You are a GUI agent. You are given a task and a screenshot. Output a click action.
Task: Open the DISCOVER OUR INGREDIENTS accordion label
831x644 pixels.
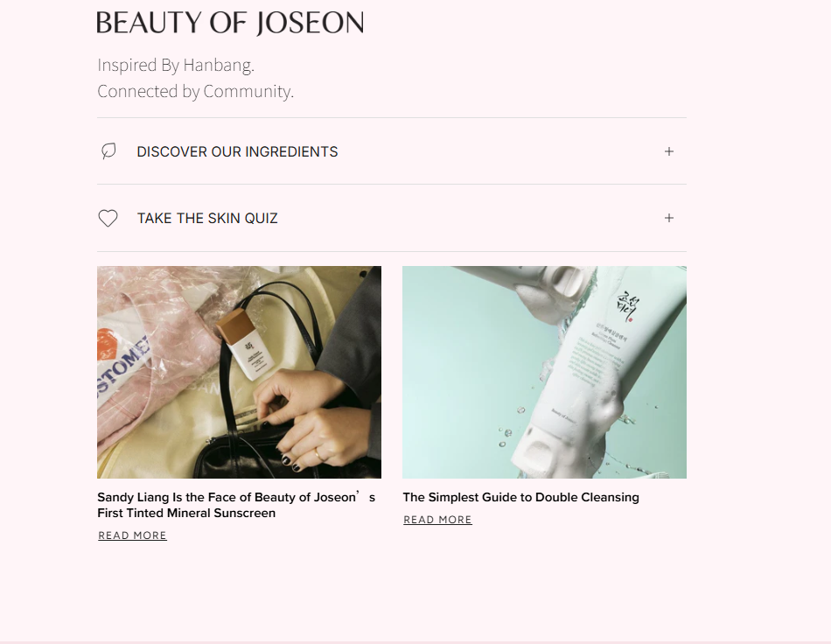click(237, 151)
